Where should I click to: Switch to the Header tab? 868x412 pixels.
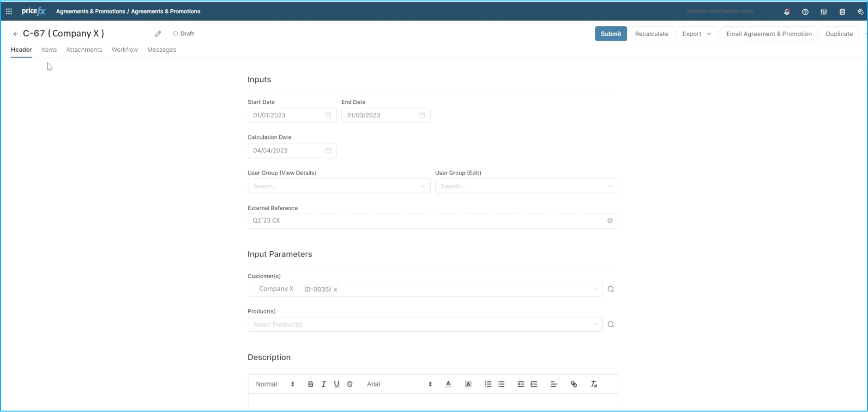pyautogui.click(x=21, y=50)
